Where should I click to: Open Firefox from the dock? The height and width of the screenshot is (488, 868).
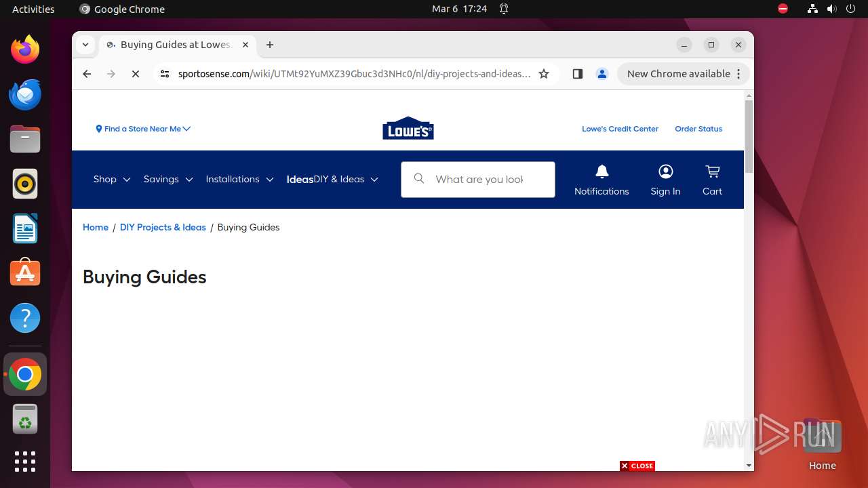click(x=25, y=49)
